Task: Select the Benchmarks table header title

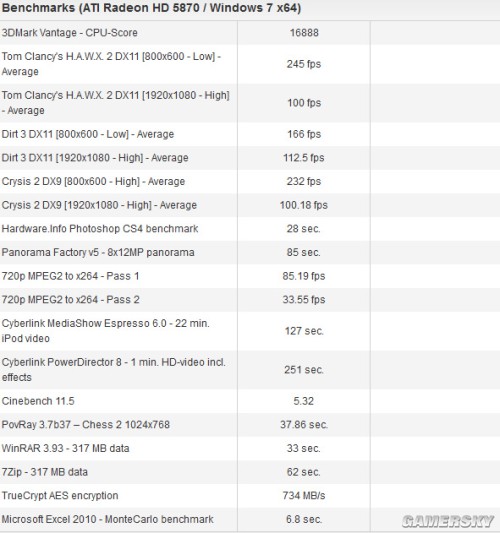Action: click(151, 7)
